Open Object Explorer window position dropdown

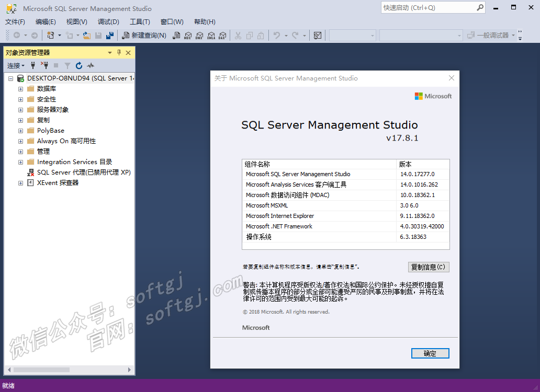tap(110, 53)
